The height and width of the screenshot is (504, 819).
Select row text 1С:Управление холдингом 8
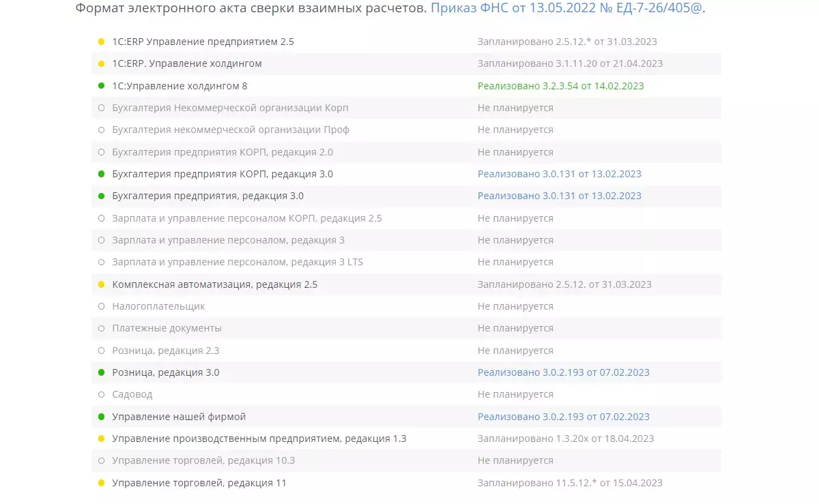point(179,86)
